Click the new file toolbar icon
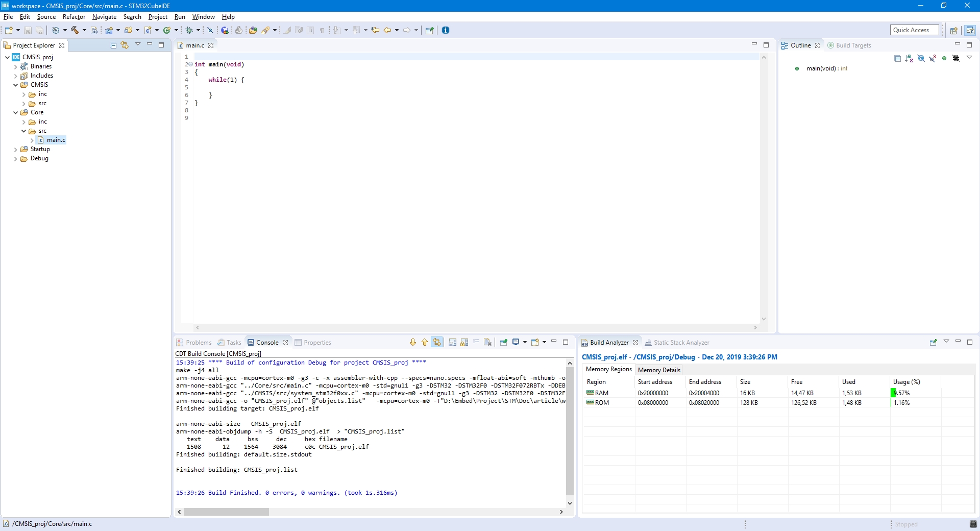This screenshot has width=980, height=531. pyautogui.click(x=9, y=30)
